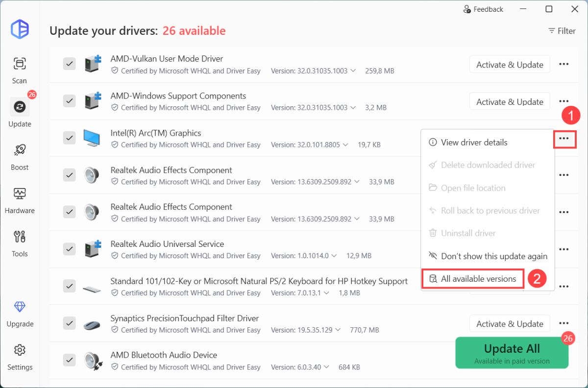Expand version 7.0.13.1 dropdown
Screen dimensions: 588x388
click(x=326, y=293)
